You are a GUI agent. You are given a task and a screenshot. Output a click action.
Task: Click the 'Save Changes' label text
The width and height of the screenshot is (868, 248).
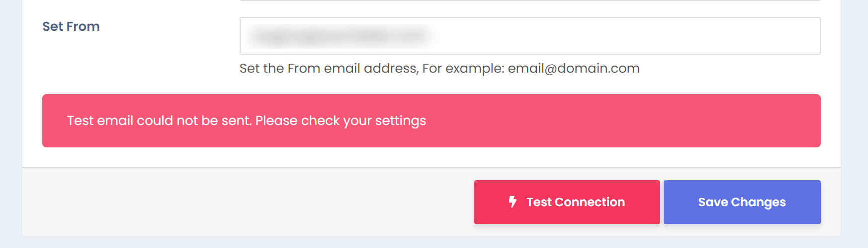coord(742,202)
